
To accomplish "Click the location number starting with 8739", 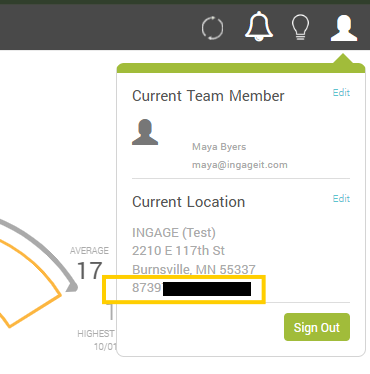I will coord(191,288).
